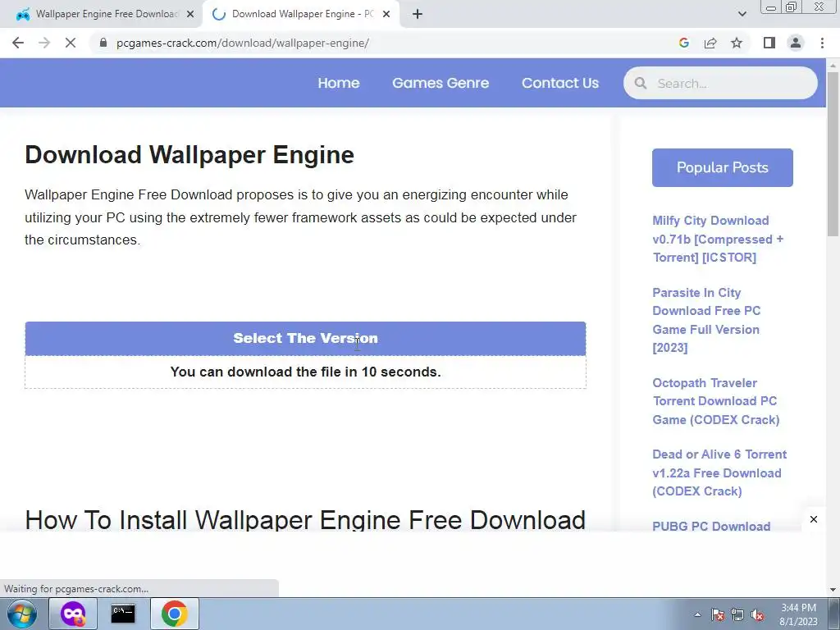The width and height of the screenshot is (840, 630).
Task: Close the Wallpaper Engine Free Download tab
Action: pyautogui.click(x=190, y=14)
